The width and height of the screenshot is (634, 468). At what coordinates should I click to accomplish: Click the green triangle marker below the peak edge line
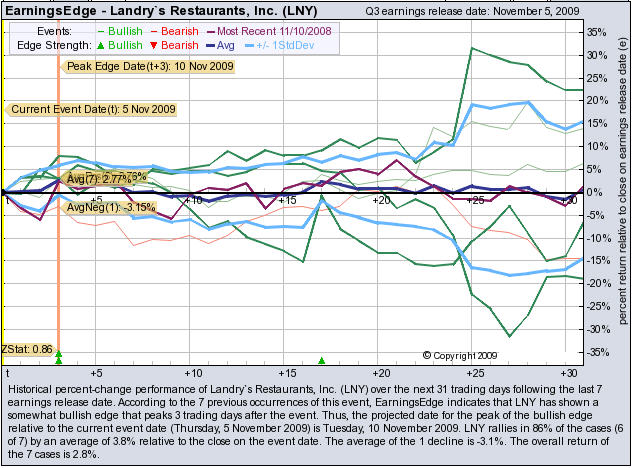(59, 355)
